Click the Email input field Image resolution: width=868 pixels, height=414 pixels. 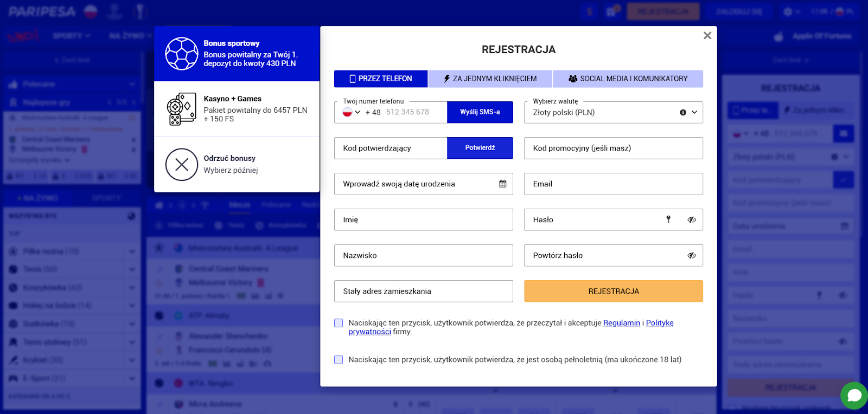612,184
